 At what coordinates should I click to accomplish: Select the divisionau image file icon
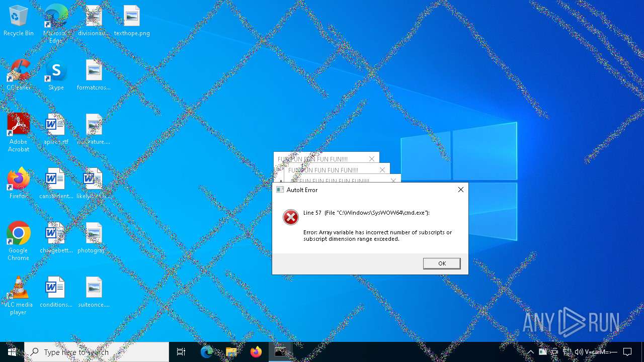[x=94, y=21]
